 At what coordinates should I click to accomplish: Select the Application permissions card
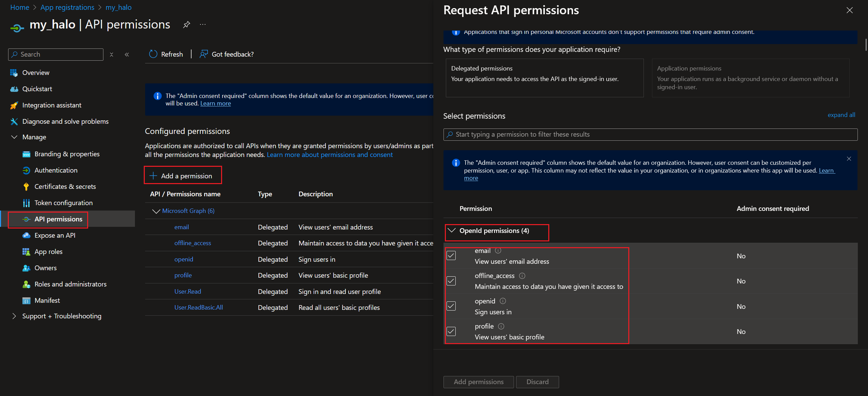click(x=750, y=78)
